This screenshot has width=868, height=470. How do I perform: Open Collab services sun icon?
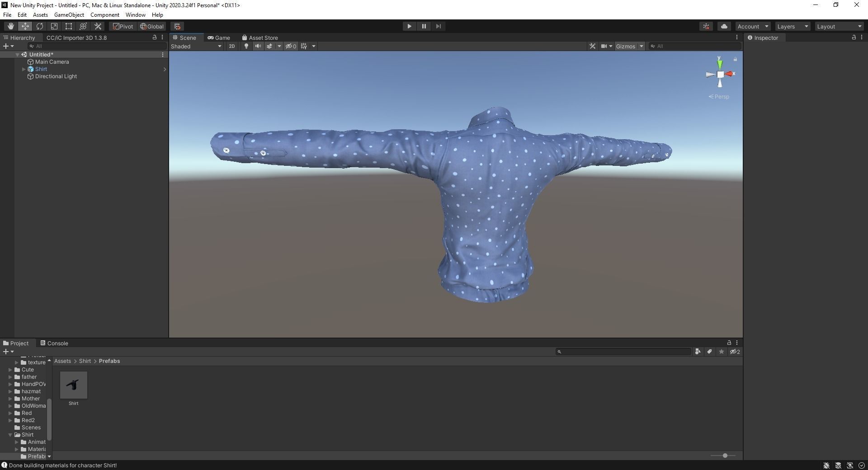click(x=706, y=26)
